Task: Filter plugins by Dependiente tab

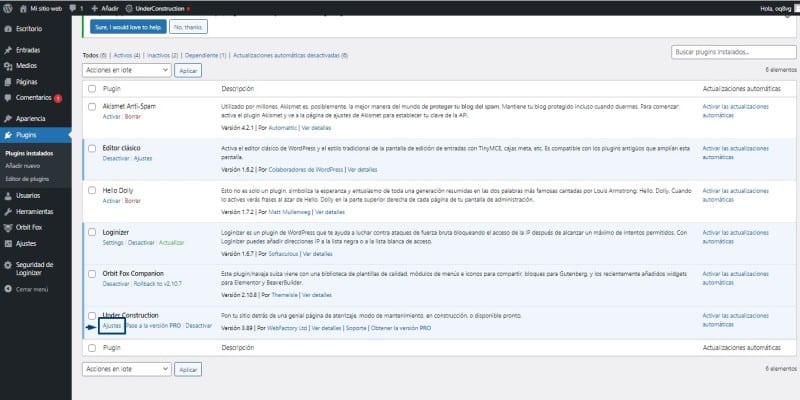Action: pos(206,55)
